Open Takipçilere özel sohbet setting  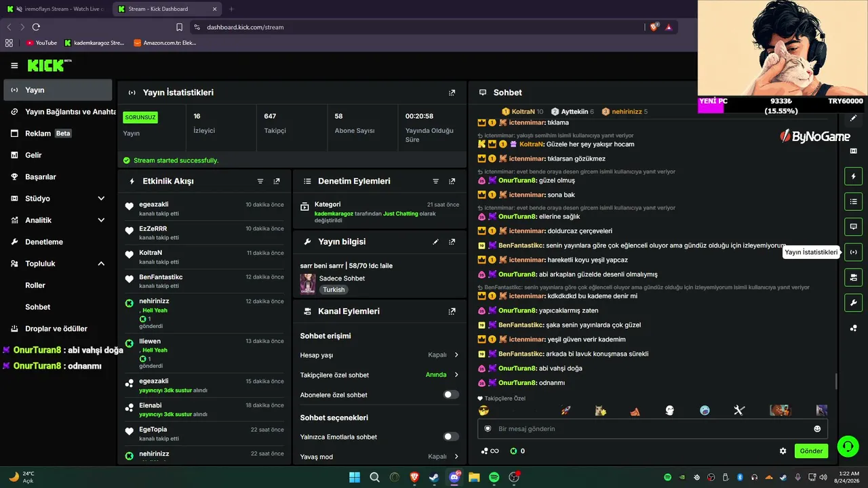point(380,375)
